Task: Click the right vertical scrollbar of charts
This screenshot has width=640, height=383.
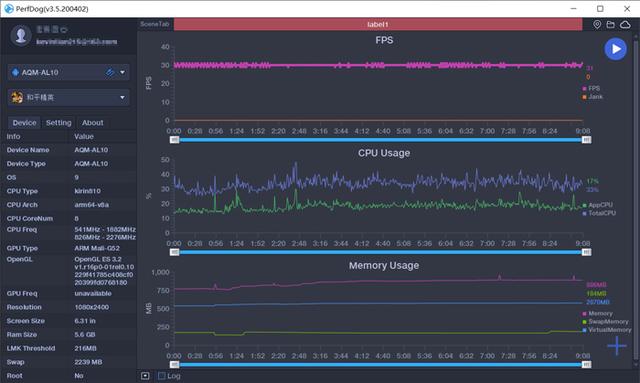Action: click(636, 200)
